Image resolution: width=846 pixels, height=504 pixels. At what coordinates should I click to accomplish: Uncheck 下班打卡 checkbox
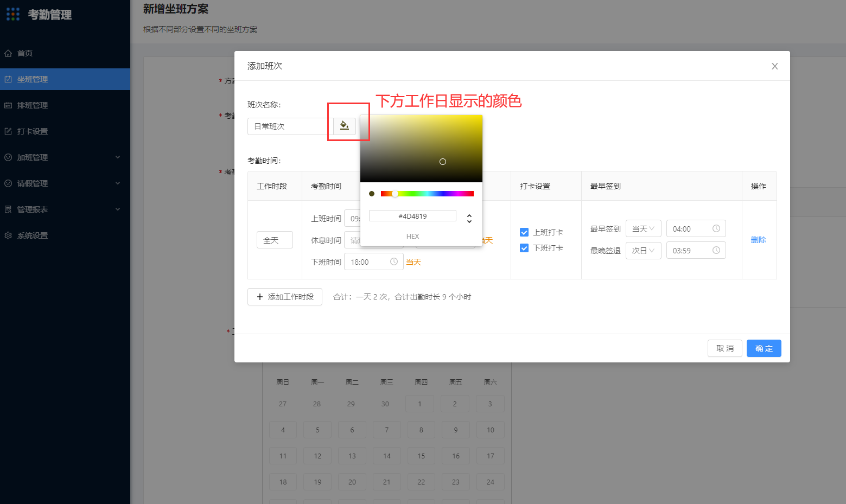pyautogui.click(x=524, y=248)
